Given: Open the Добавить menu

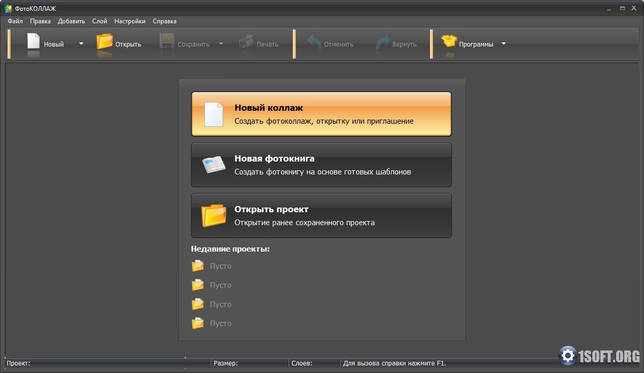Looking at the screenshot, I should 71,21.
